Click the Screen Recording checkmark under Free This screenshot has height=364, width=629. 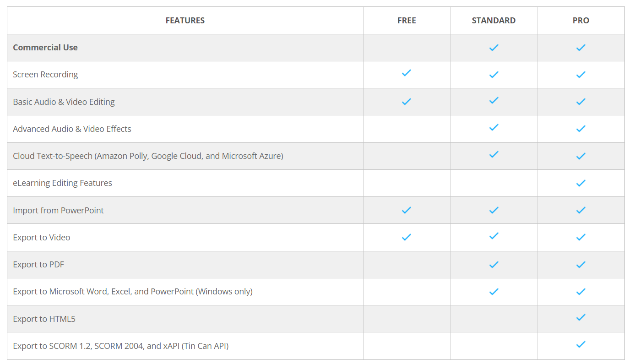[x=406, y=73]
